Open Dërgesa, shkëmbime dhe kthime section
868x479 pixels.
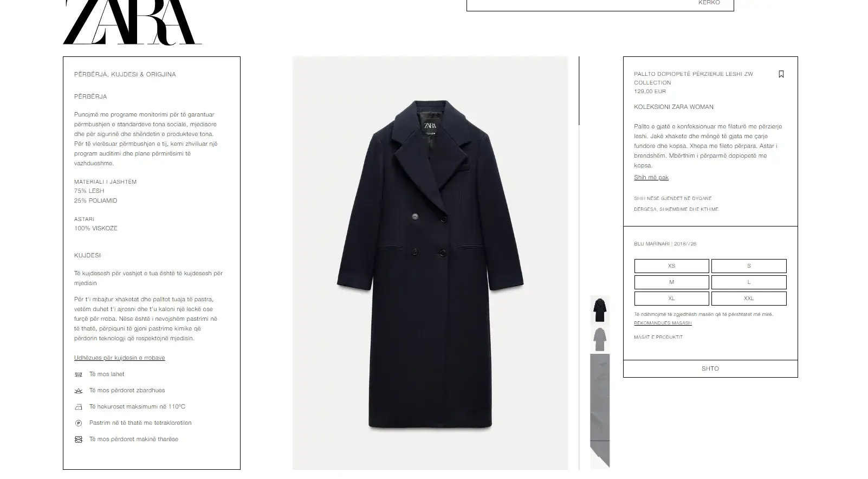676,210
